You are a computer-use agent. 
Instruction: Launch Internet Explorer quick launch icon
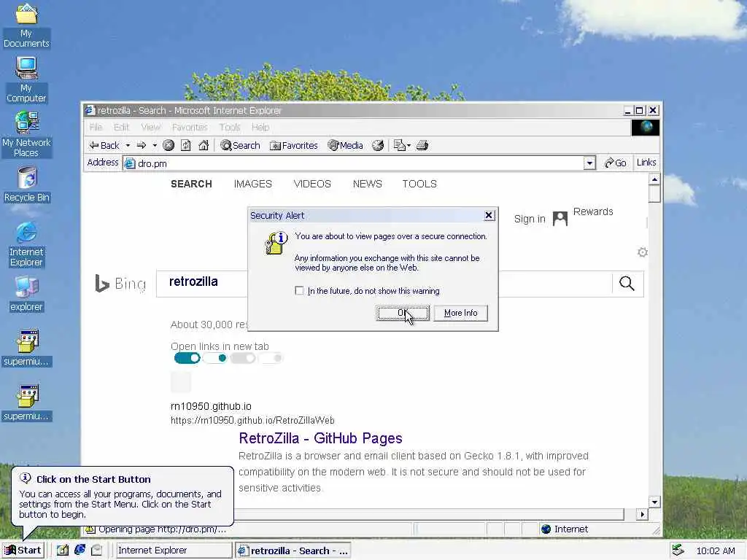click(x=80, y=551)
